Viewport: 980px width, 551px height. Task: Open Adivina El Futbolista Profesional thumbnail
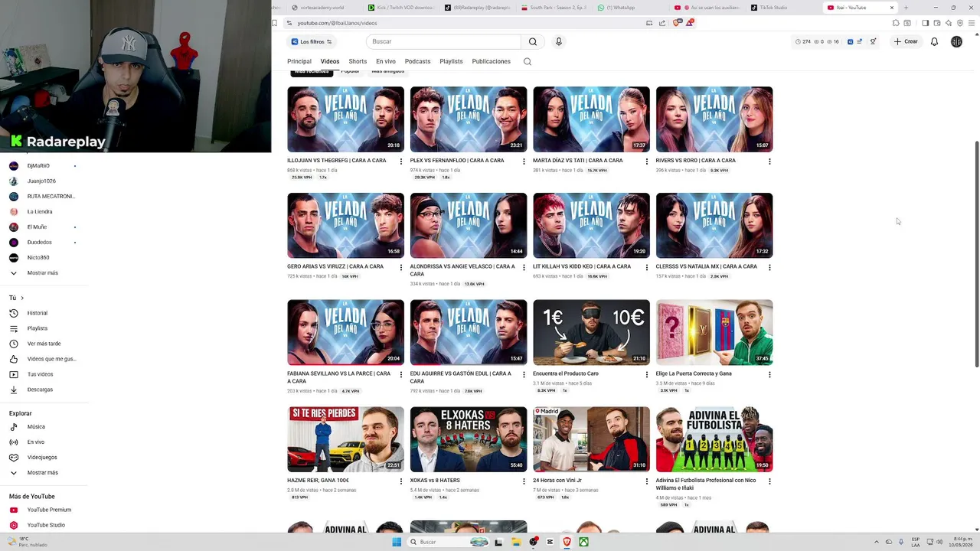pyautogui.click(x=714, y=439)
